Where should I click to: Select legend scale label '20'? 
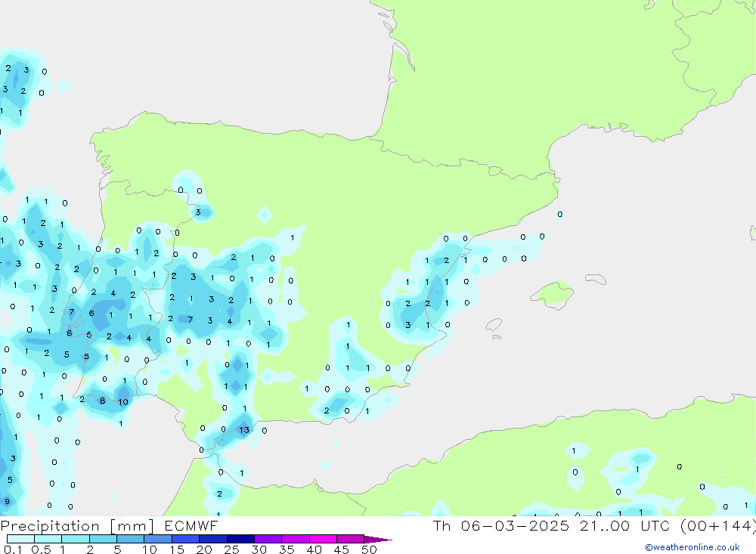coord(204,549)
